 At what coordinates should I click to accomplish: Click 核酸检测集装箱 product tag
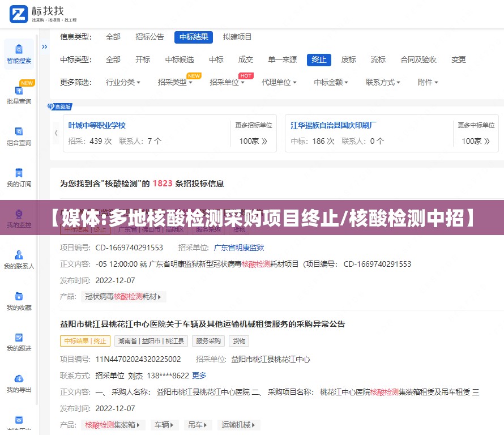tap(113, 425)
